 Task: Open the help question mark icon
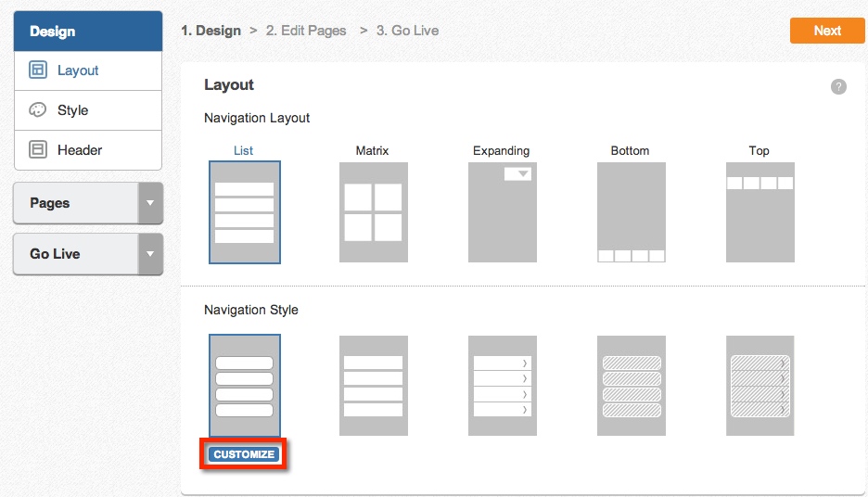pos(838,86)
